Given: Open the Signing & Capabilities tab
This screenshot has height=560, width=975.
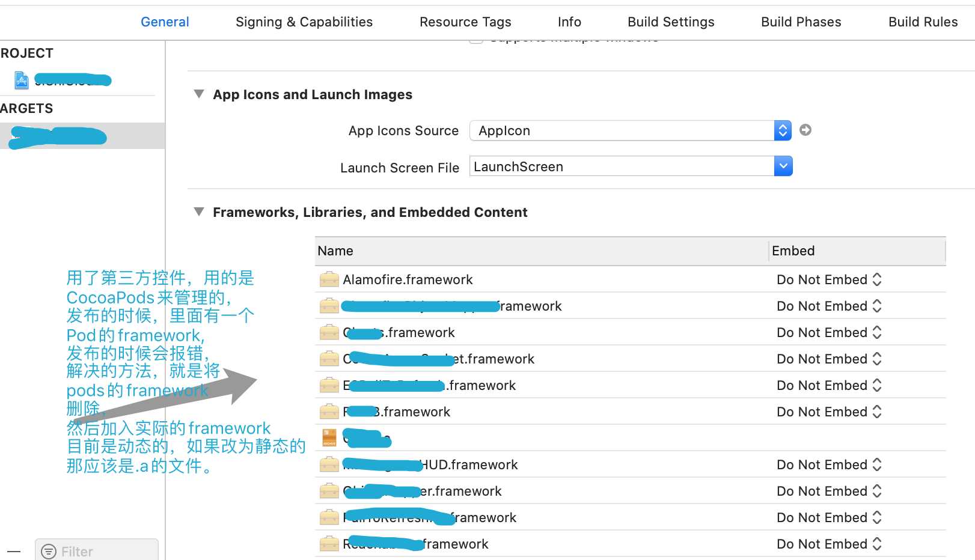Looking at the screenshot, I should point(304,22).
